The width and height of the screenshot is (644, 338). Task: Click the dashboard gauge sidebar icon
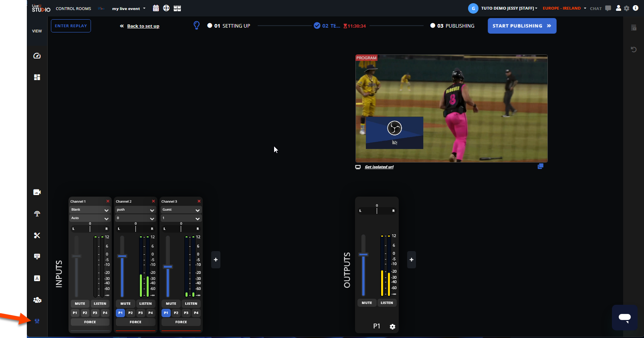[x=37, y=56]
